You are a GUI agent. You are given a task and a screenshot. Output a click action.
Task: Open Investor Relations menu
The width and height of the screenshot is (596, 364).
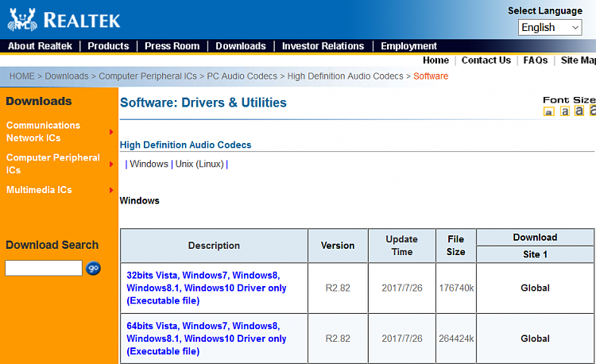[323, 46]
